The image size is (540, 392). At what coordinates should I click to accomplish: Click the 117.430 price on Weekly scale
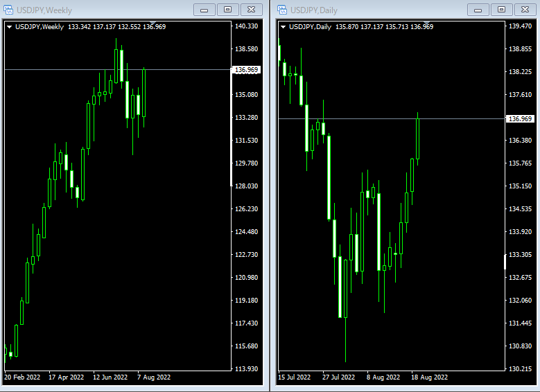tap(246, 323)
